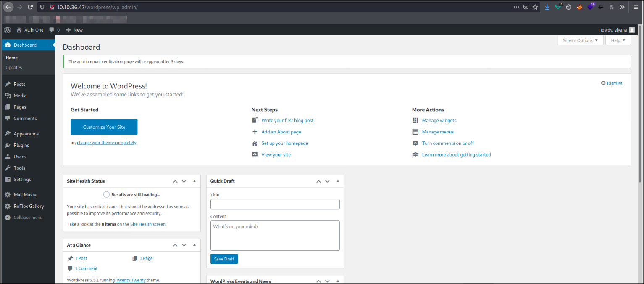Toggle the Quick Draft panel

click(338, 181)
